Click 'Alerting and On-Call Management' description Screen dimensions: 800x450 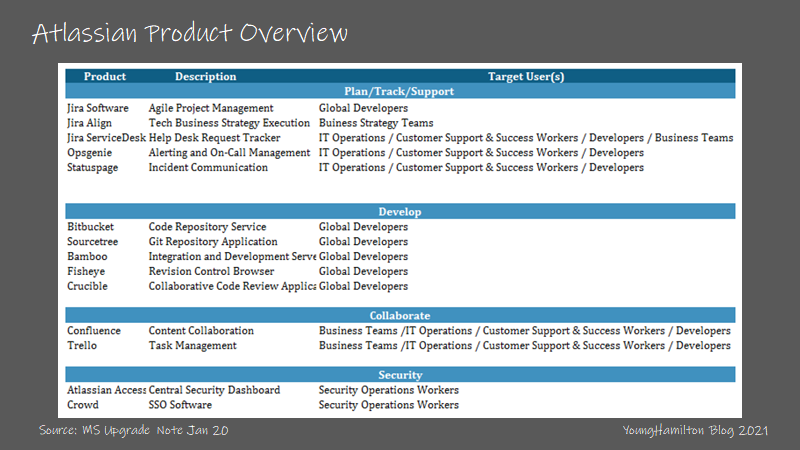click(x=229, y=153)
